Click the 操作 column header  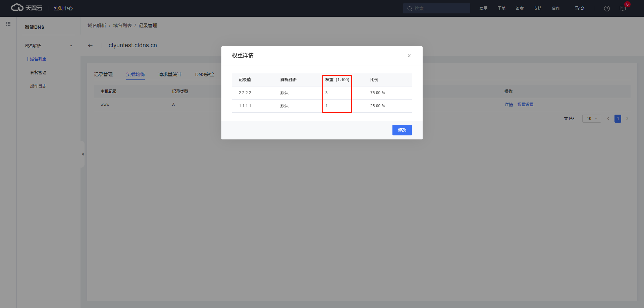(508, 91)
